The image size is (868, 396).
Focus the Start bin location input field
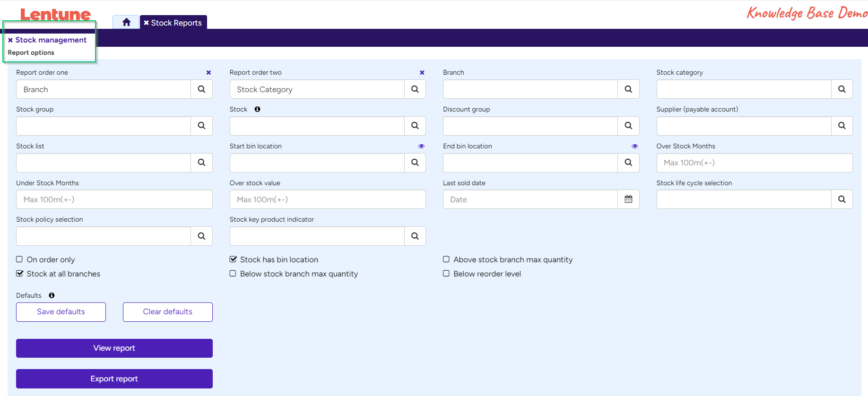pyautogui.click(x=317, y=163)
